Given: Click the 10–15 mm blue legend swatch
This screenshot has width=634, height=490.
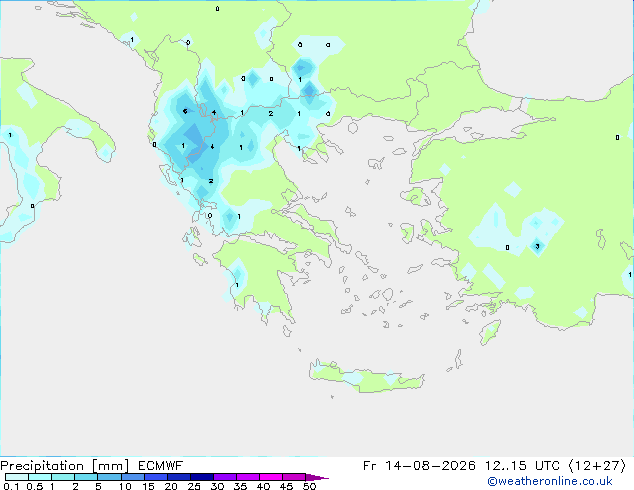Looking at the screenshot, I should tap(133, 477).
